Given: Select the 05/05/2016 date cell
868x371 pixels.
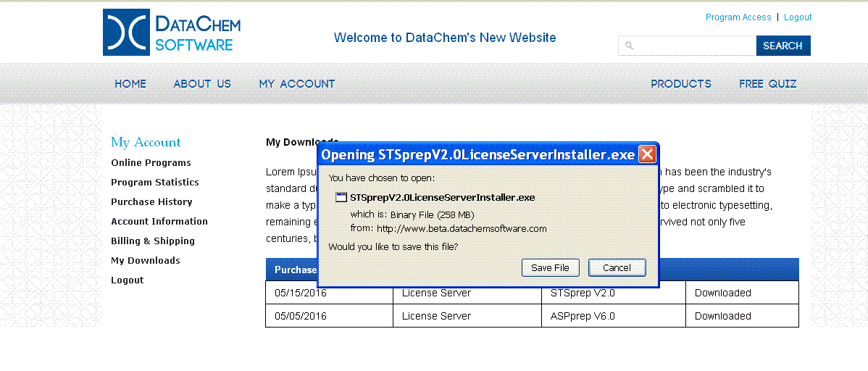Looking at the screenshot, I should [x=330, y=316].
